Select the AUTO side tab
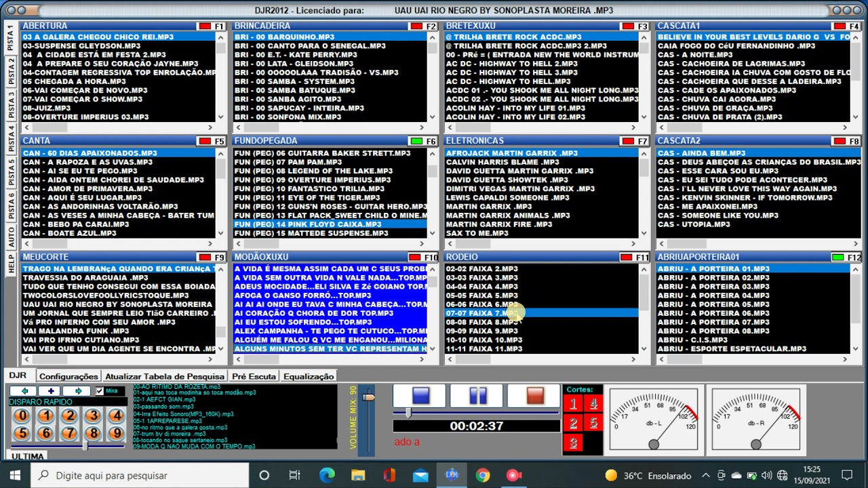This screenshot has width=868, height=488. point(11,237)
